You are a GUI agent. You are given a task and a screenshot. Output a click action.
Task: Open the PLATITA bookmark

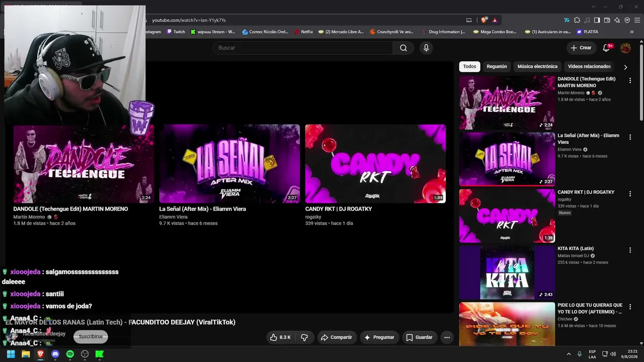tap(588, 32)
